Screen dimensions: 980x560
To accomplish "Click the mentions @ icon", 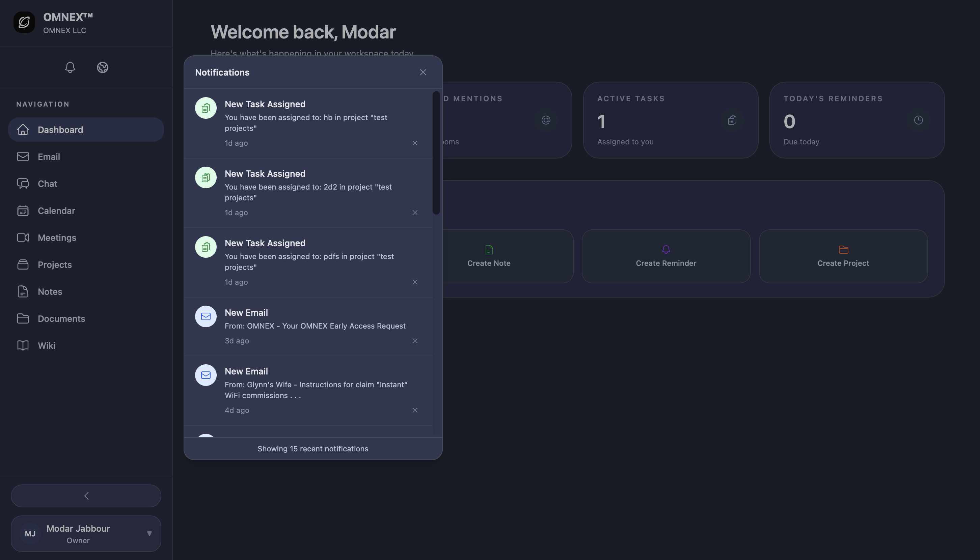I will coord(546,120).
